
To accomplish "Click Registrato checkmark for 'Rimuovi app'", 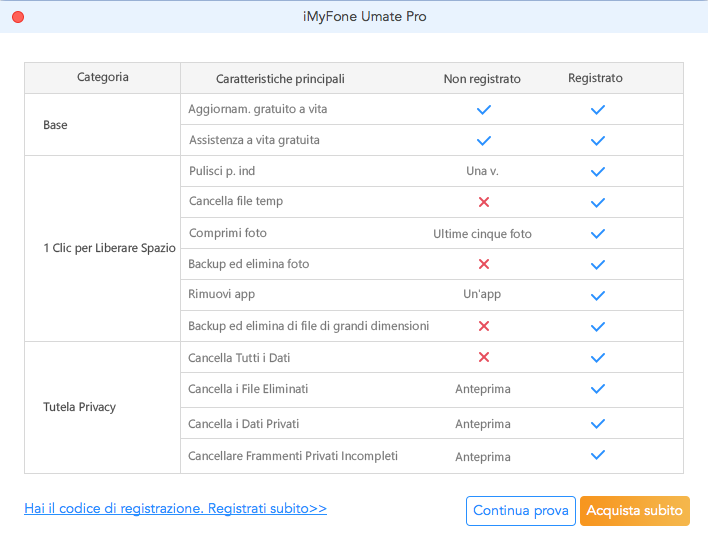I will click(x=598, y=296).
